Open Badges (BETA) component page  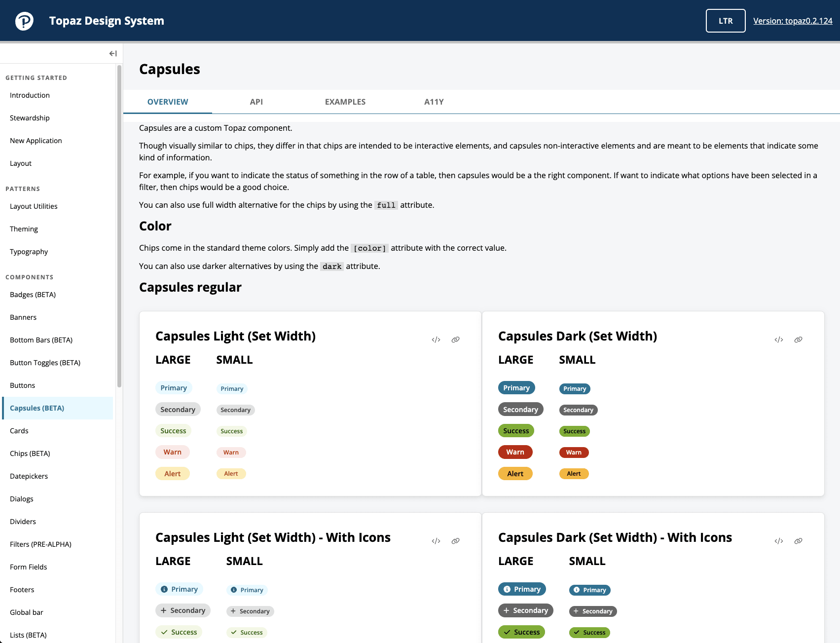tap(58, 295)
